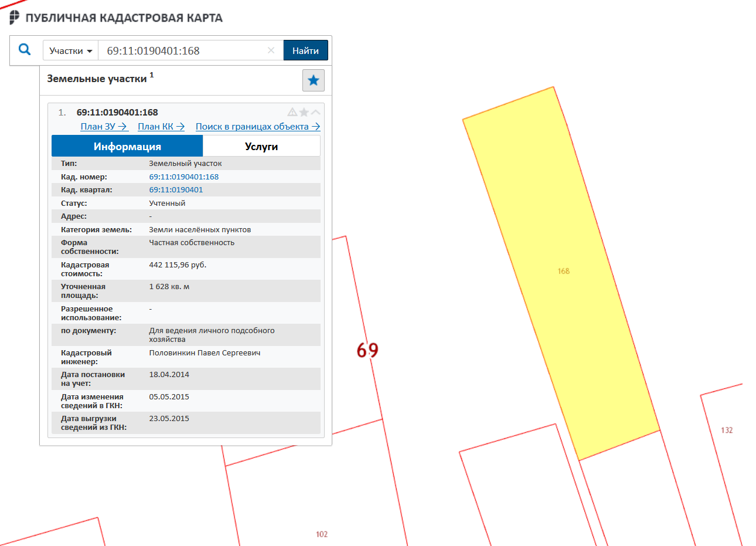Select the Информация tab
Screen dimensions: 756x546
(127, 146)
